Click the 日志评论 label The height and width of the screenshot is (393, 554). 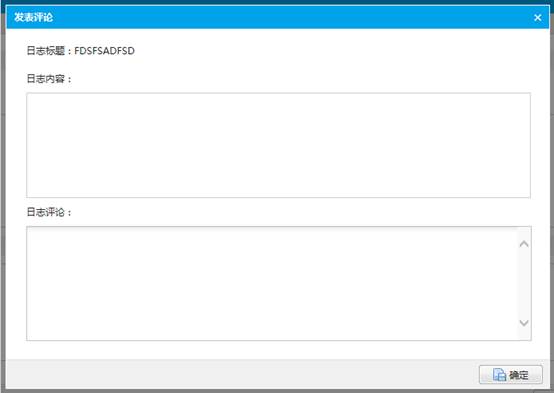[x=46, y=212]
